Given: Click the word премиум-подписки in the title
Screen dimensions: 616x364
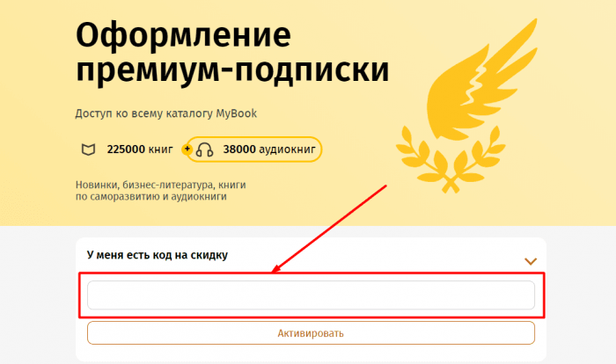Looking at the screenshot, I should (232, 70).
